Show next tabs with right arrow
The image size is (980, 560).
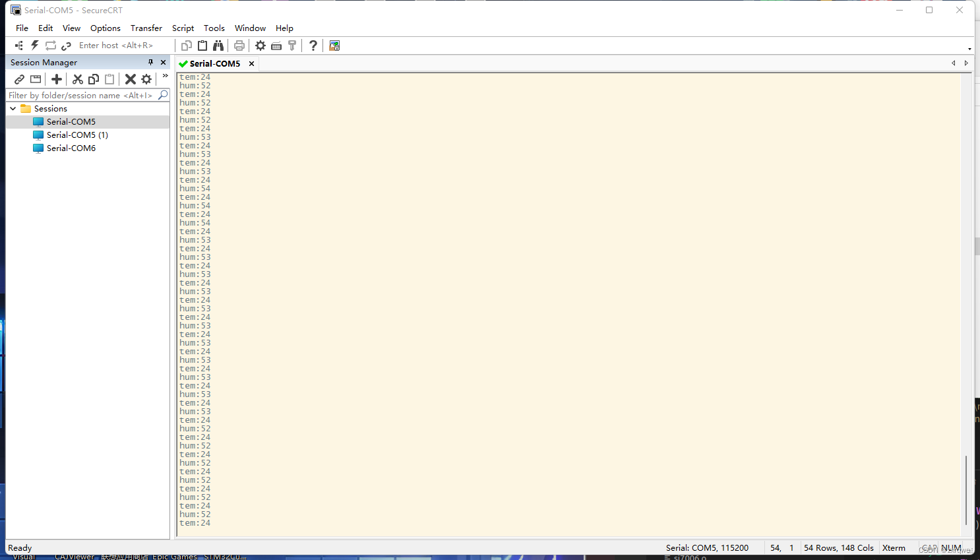966,63
